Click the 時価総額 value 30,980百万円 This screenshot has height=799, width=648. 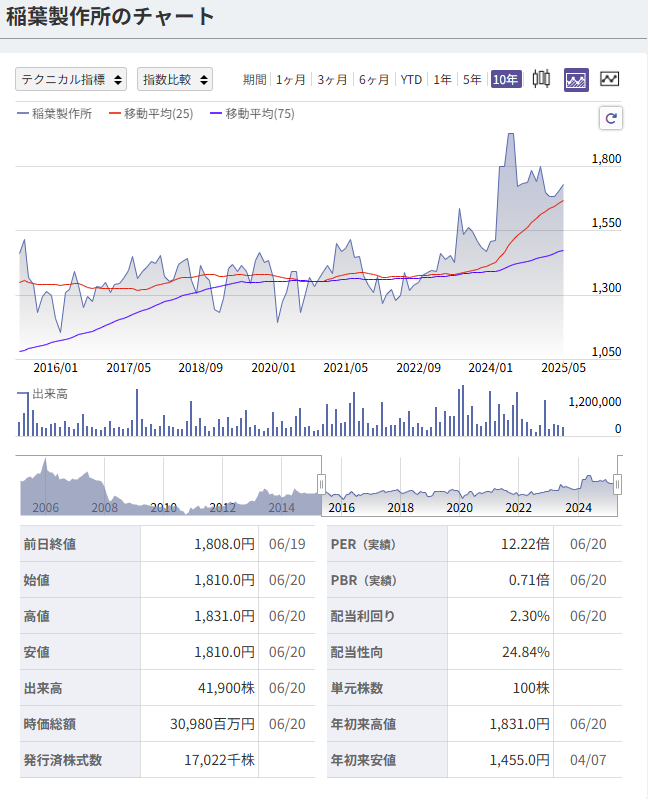[212, 724]
